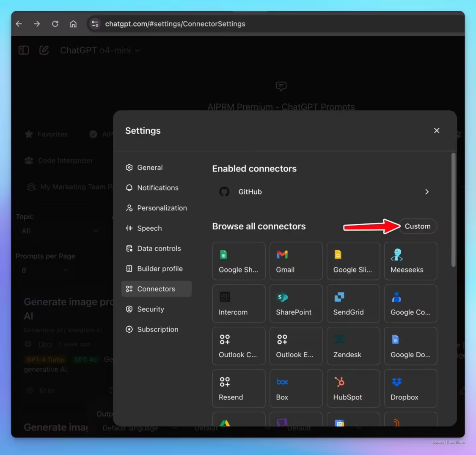Switch to the Security settings section

[x=150, y=309]
